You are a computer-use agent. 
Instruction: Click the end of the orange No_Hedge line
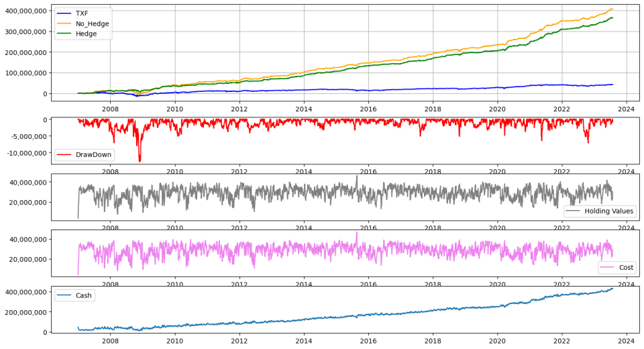tap(612, 9)
